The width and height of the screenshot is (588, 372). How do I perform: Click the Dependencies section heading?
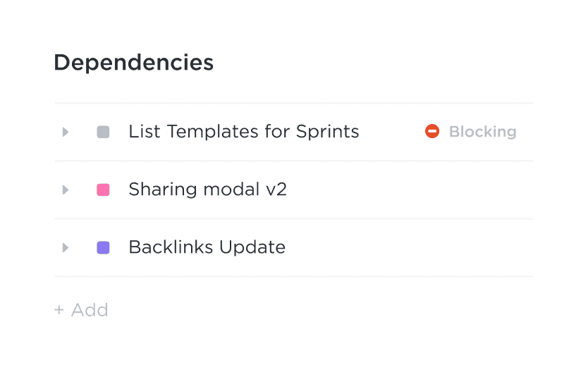pos(134,62)
